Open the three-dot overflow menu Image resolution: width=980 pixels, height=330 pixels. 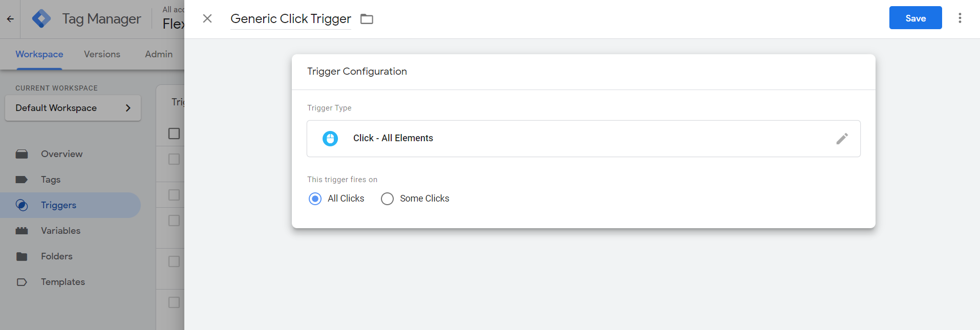(961, 18)
